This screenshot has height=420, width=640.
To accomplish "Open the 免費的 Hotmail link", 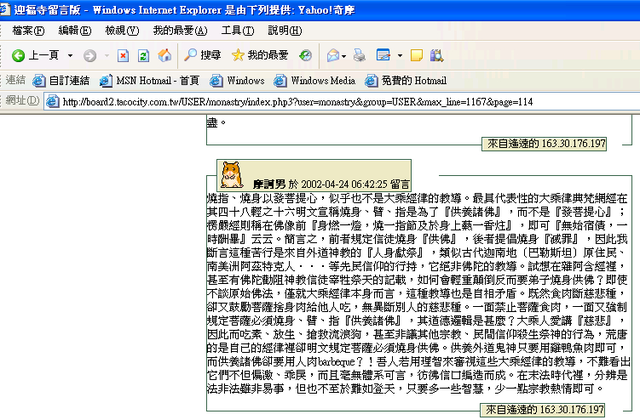I will pos(406,80).
